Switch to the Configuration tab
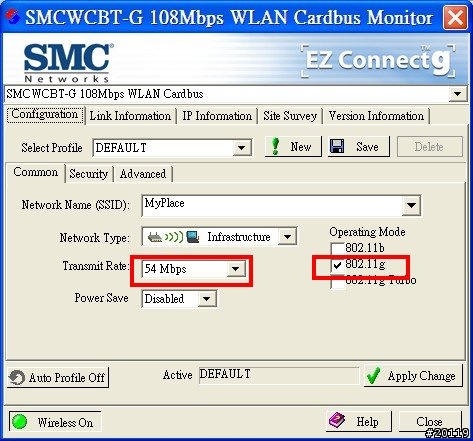 tap(45, 115)
